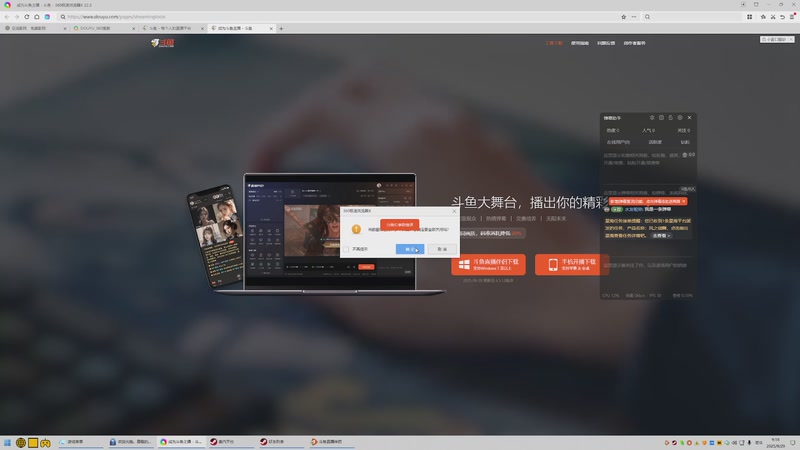Open danmaku assistant settings icon
This screenshot has height=450, width=800.
tap(652, 118)
